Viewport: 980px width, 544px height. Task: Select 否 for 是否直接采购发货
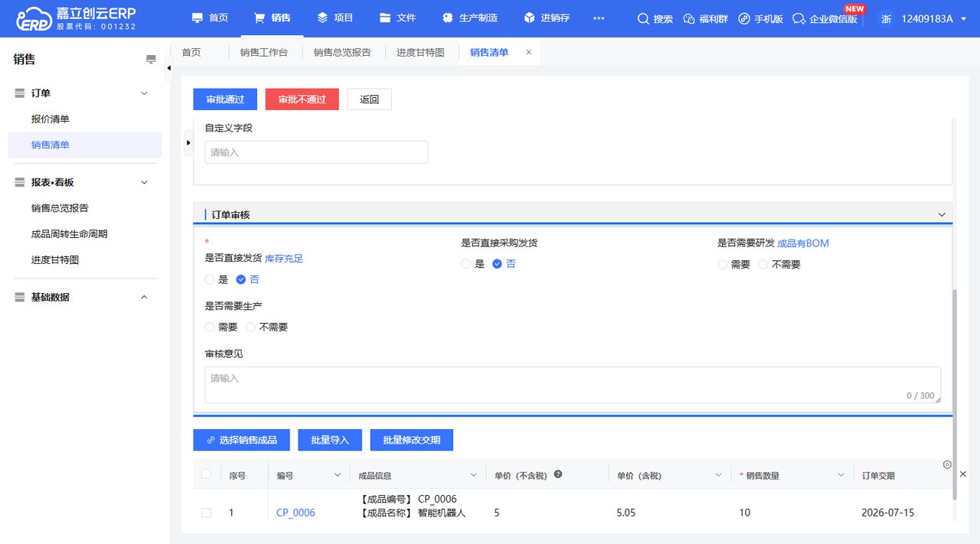pyautogui.click(x=497, y=264)
